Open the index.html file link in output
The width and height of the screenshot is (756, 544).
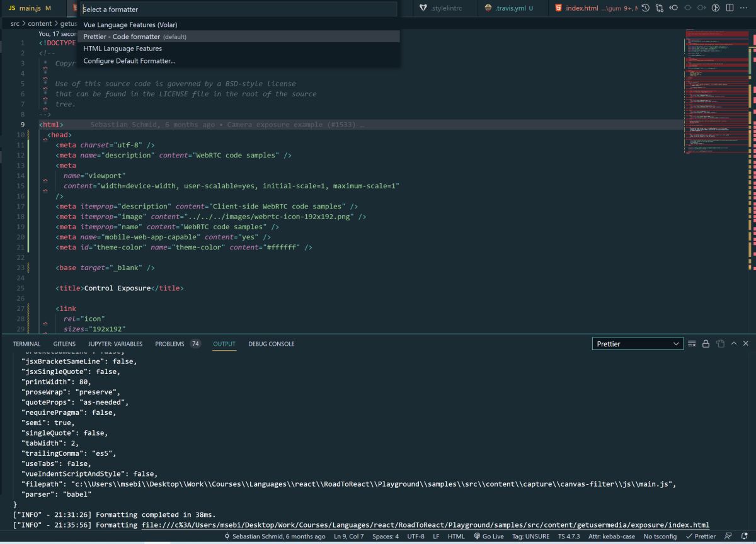425,524
